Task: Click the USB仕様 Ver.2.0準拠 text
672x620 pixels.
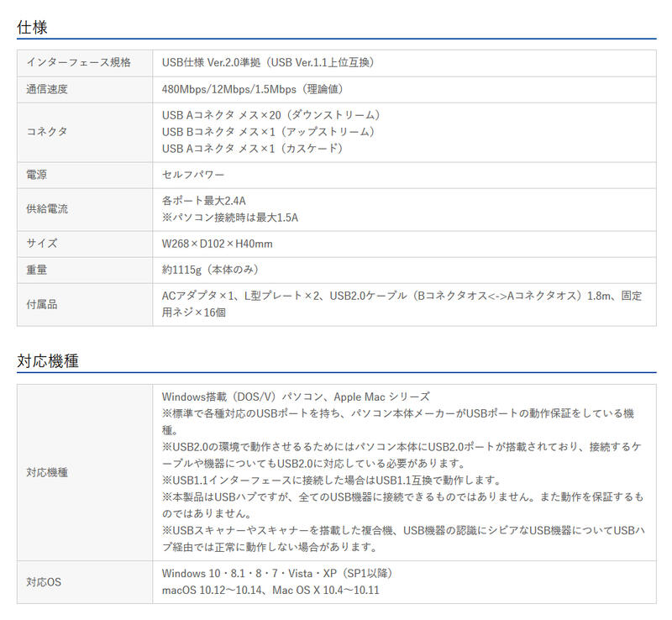Action: click(212, 63)
